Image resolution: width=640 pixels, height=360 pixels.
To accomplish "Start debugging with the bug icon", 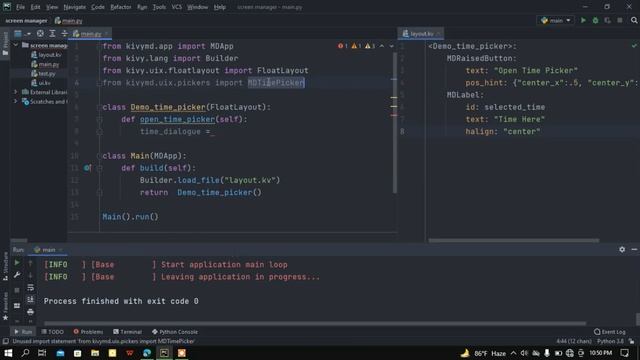I will pyautogui.click(x=596, y=20).
